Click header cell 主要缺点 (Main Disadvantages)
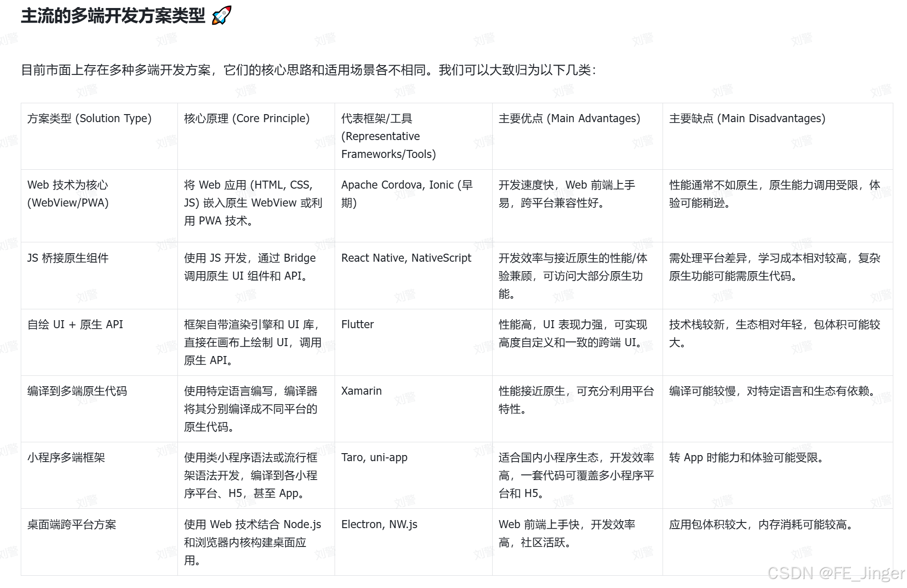Viewport: 907px width, 588px height. click(x=778, y=136)
